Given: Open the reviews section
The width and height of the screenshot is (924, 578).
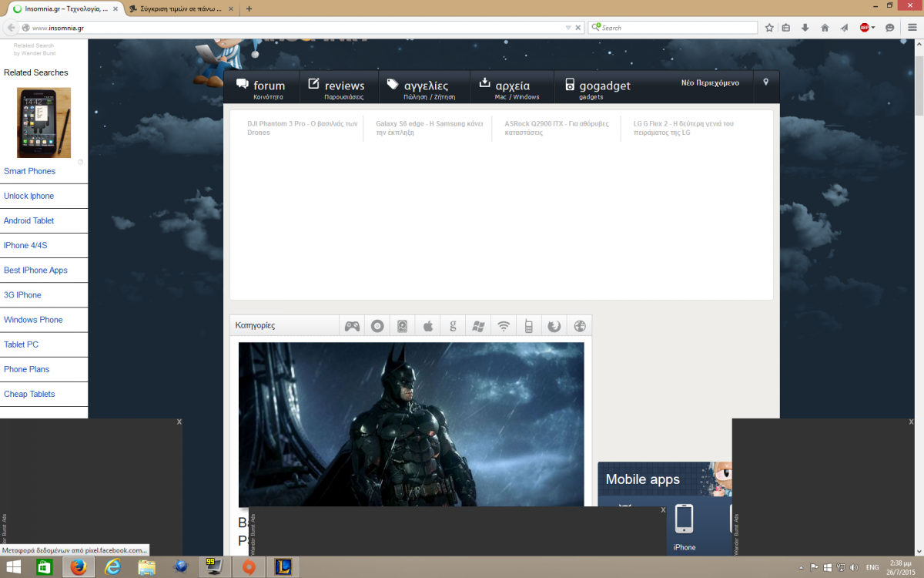Looking at the screenshot, I should pyautogui.click(x=338, y=87).
